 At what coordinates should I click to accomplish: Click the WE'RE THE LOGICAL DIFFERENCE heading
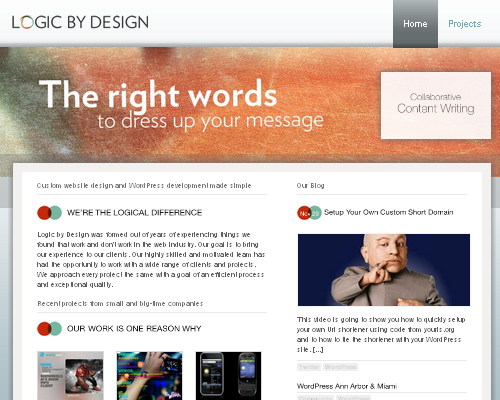tap(134, 213)
